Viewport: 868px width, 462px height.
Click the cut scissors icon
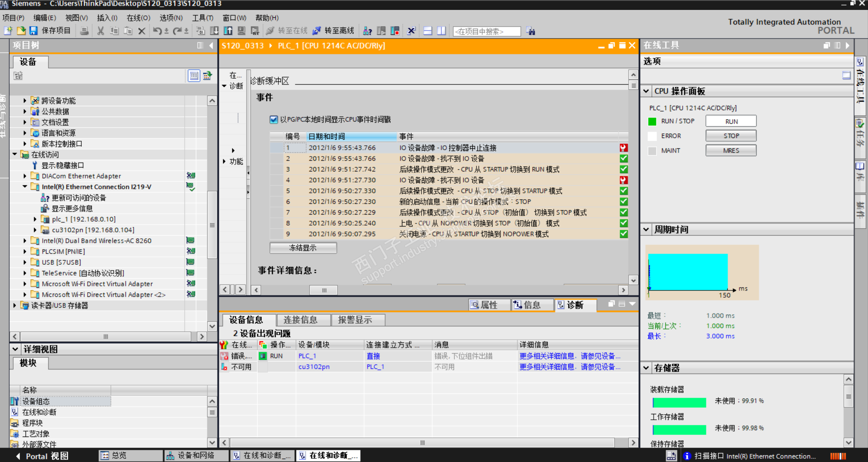[100, 31]
